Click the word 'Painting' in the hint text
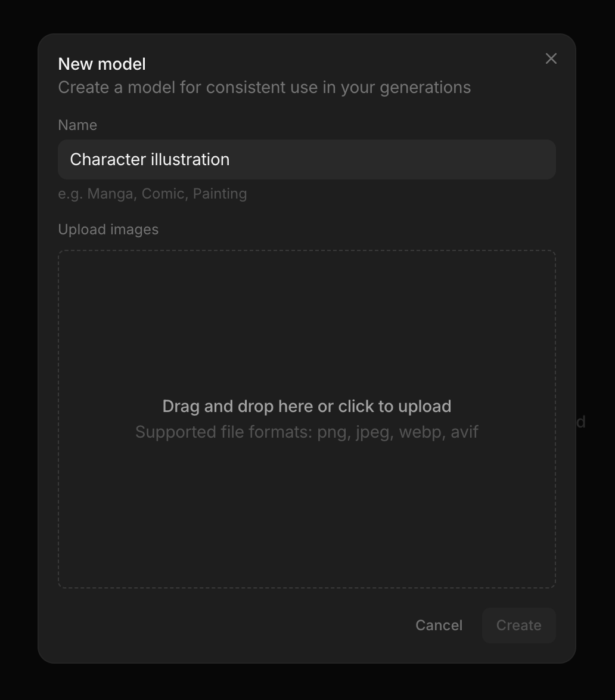The image size is (615, 700). 219,194
